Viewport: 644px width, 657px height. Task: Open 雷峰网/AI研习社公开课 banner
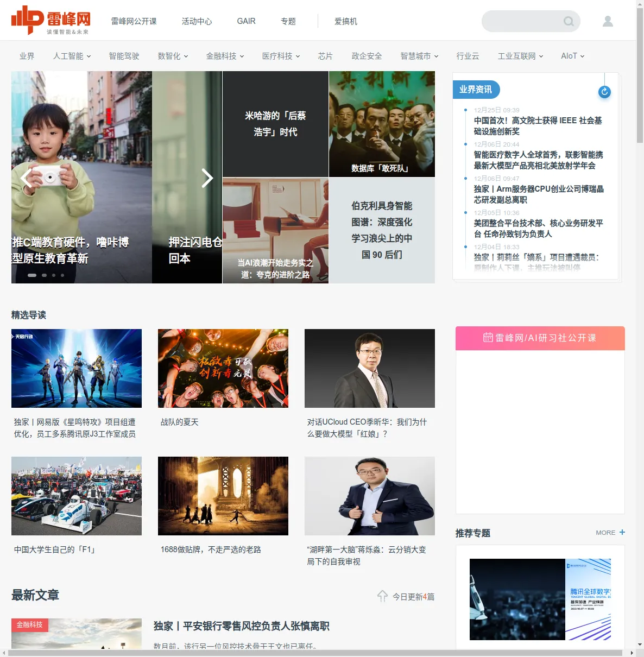(x=540, y=338)
